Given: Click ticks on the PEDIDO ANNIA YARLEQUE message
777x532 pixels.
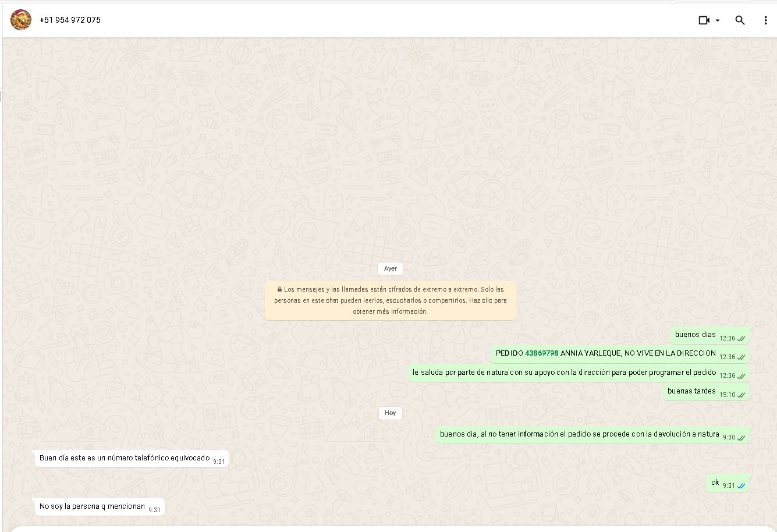Looking at the screenshot, I should [x=741, y=357].
